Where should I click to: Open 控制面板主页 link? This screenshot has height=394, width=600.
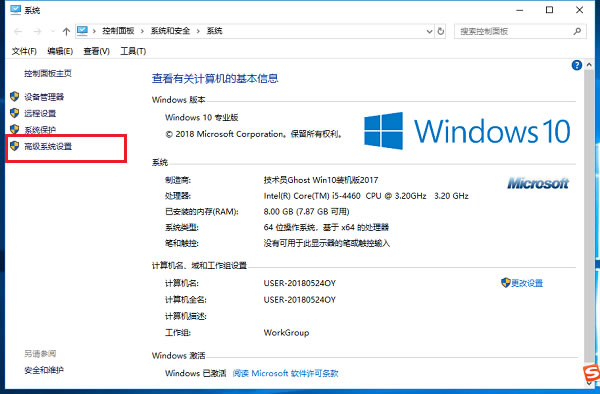48,73
